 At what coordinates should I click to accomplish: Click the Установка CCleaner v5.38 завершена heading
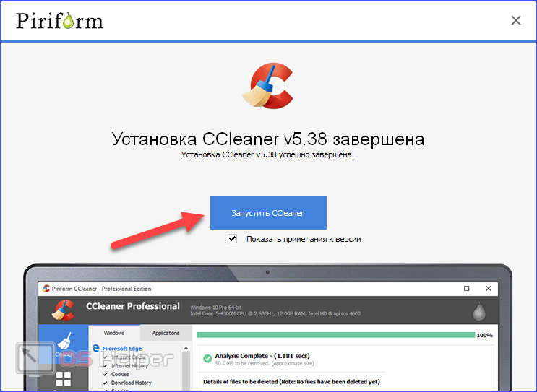tap(268, 139)
